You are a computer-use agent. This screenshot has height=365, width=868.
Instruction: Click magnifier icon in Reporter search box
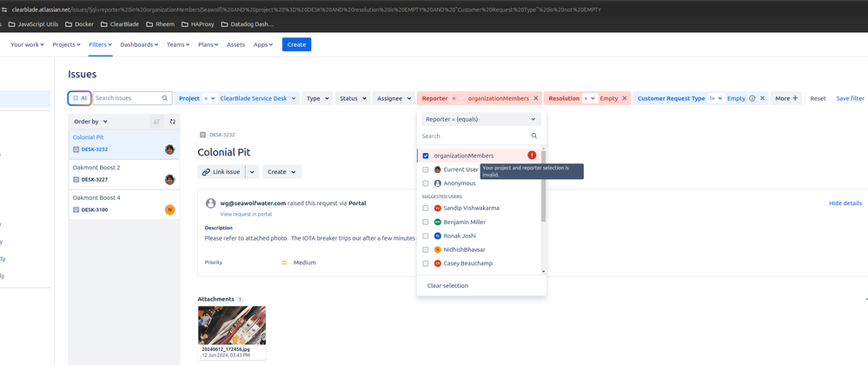(534, 136)
